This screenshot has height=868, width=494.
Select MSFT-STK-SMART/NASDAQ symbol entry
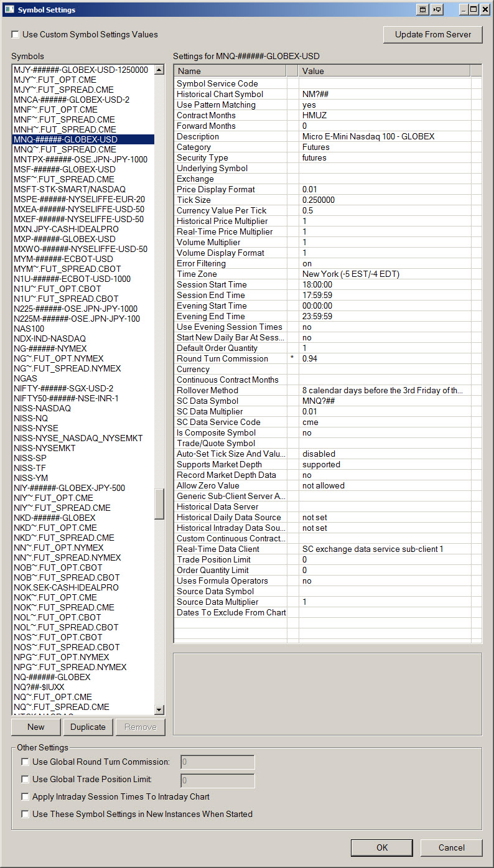pos(70,189)
